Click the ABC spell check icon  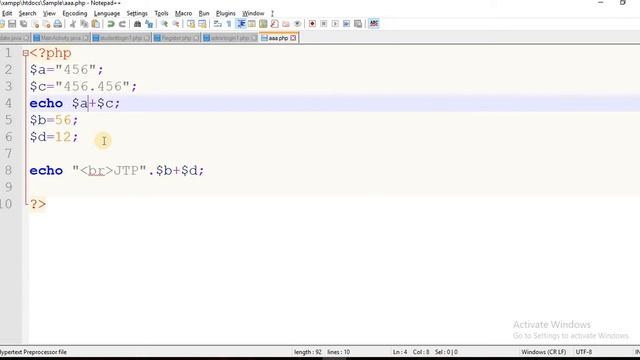(x=373, y=24)
